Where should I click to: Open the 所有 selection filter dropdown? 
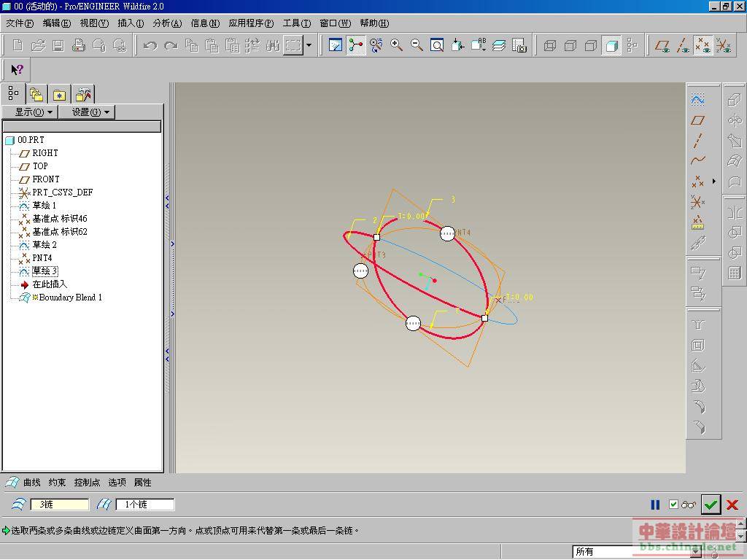696,552
